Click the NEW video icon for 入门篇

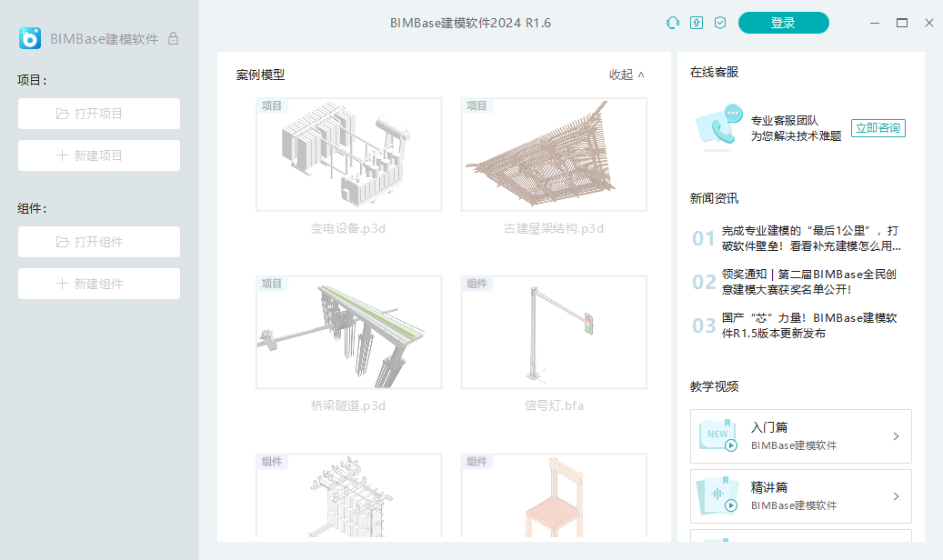click(718, 435)
